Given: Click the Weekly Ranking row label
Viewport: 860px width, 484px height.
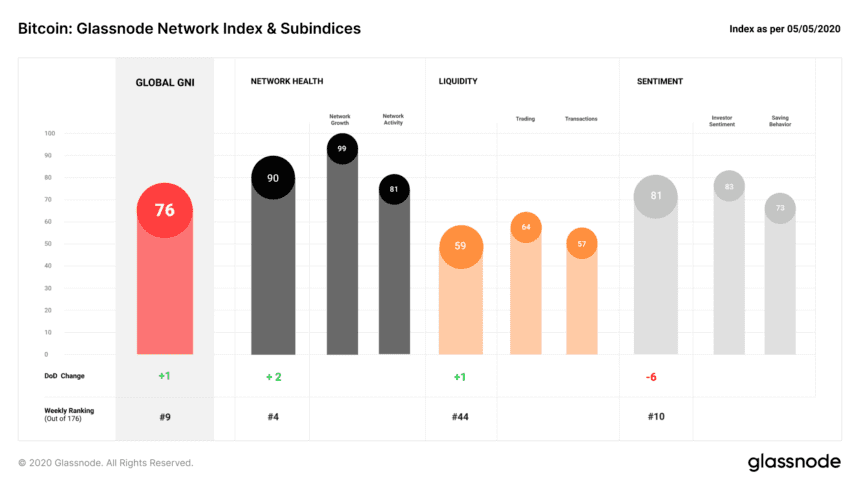Looking at the screenshot, I should (69, 414).
